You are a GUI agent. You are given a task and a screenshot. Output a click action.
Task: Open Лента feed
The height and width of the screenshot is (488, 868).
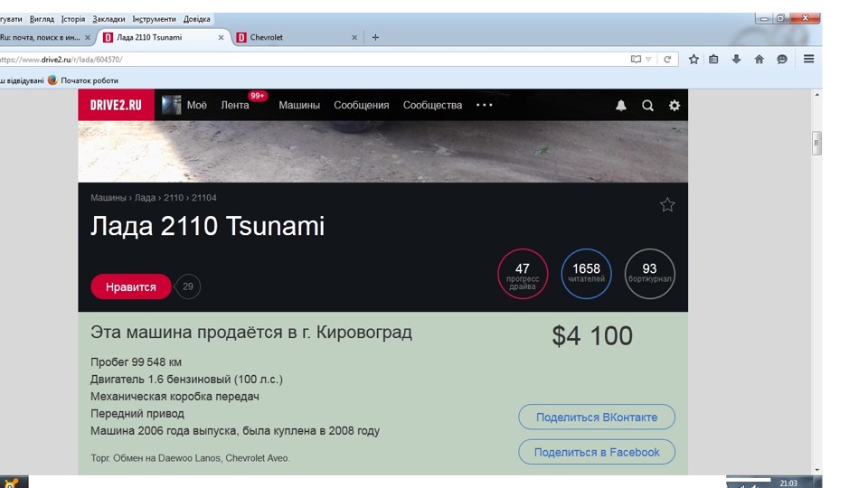coord(235,105)
